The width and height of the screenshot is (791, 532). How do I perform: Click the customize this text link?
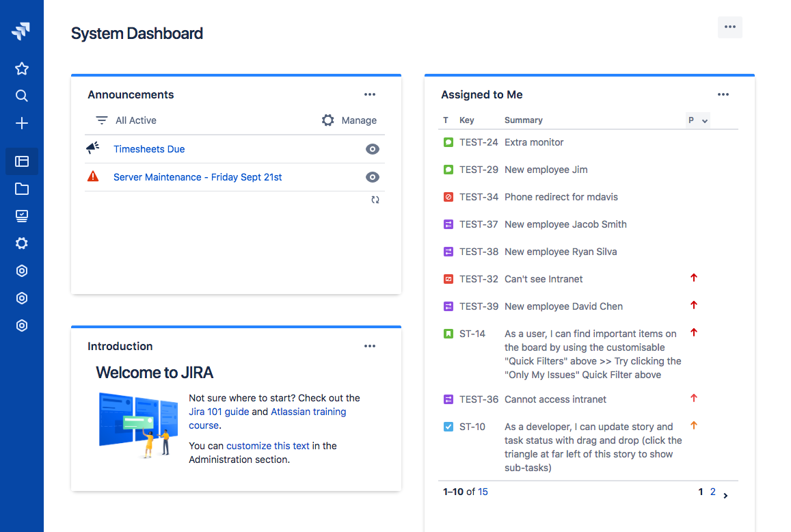[268, 446]
